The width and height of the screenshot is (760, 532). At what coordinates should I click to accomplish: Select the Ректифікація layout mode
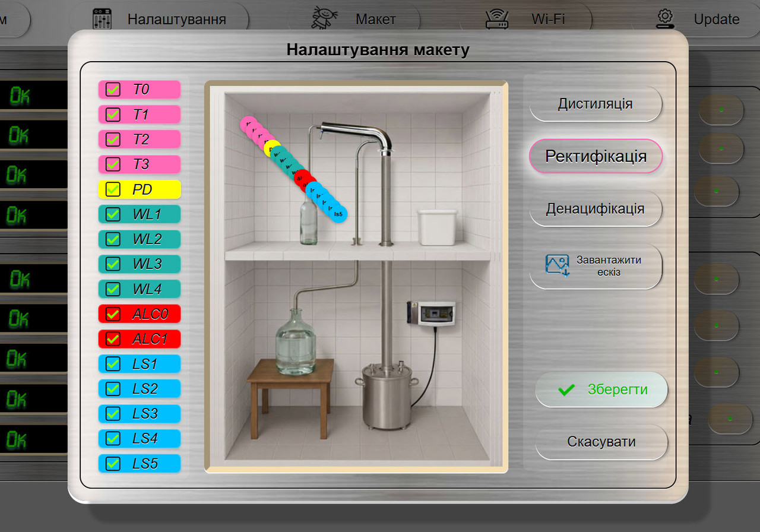[596, 157]
